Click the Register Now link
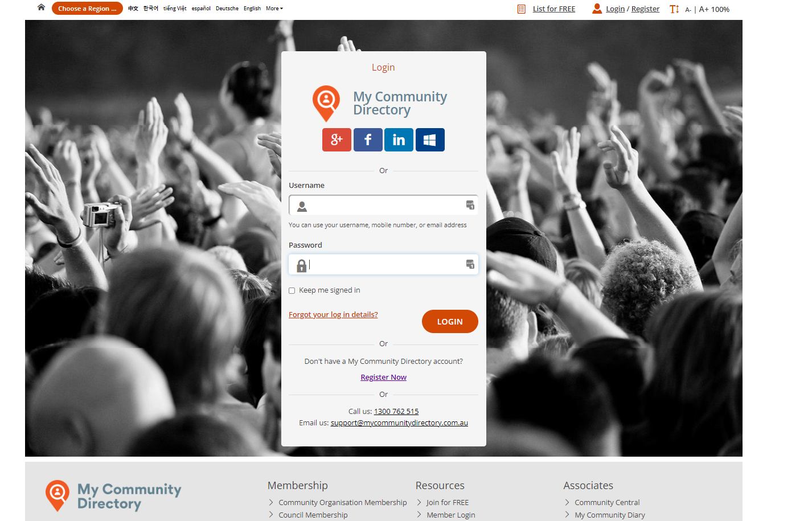 pos(383,377)
